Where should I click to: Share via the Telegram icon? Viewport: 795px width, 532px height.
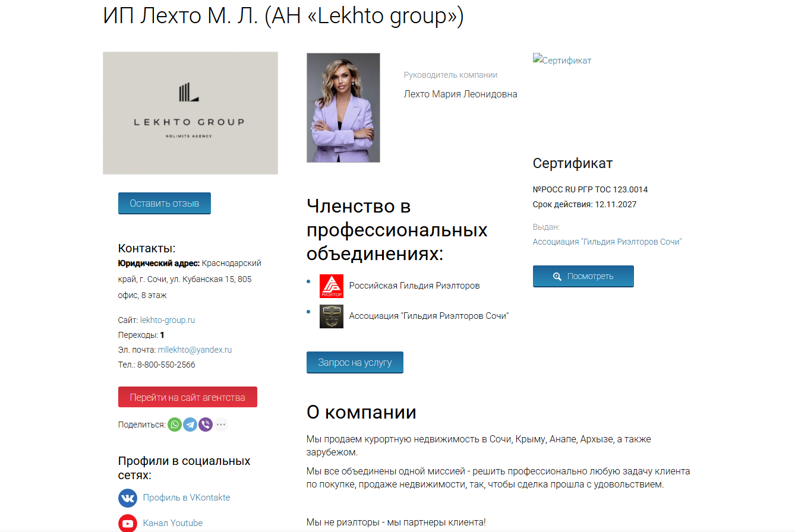[190, 425]
